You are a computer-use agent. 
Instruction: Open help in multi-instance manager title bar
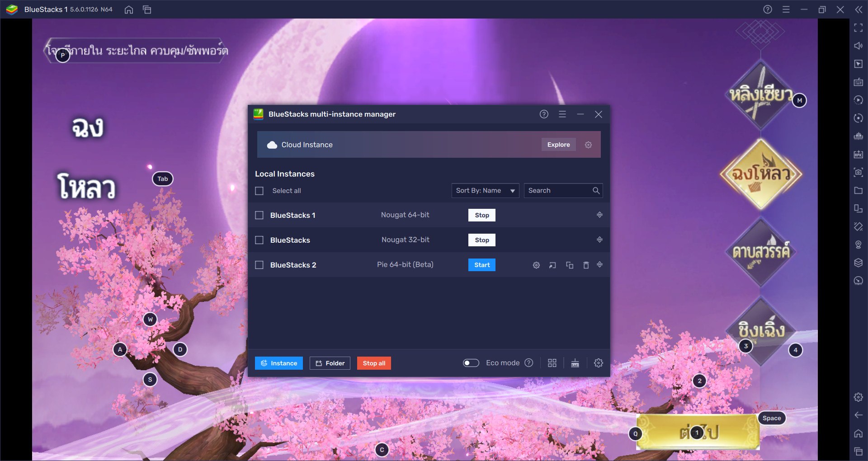pos(544,114)
